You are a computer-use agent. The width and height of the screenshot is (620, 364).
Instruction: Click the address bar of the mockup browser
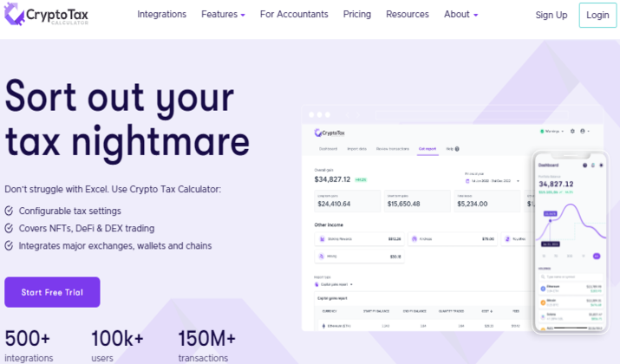(472, 115)
